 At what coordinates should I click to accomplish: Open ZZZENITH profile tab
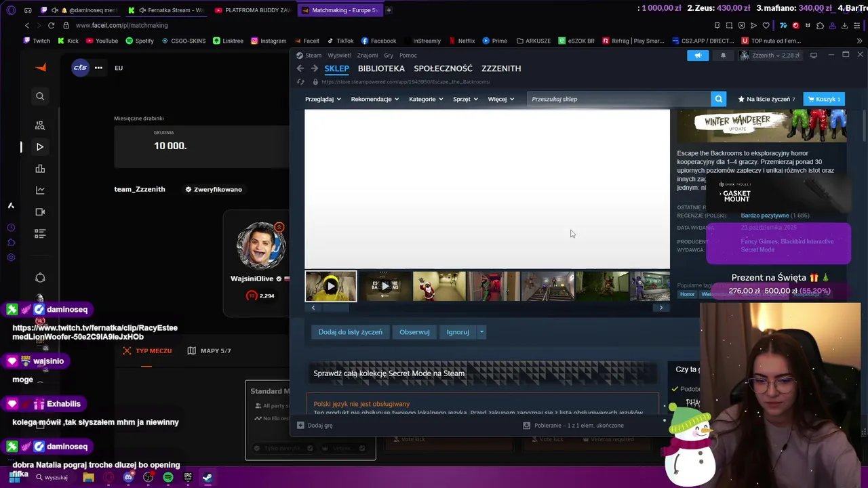pyautogui.click(x=501, y=68)
